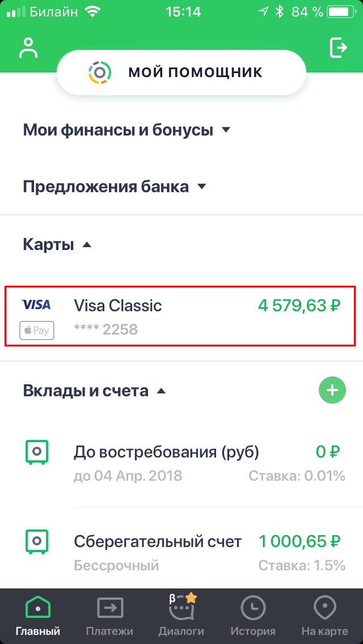Screen dimensions: 363x644
Task: Open the Диалоги tab
Action: point(181,616)
